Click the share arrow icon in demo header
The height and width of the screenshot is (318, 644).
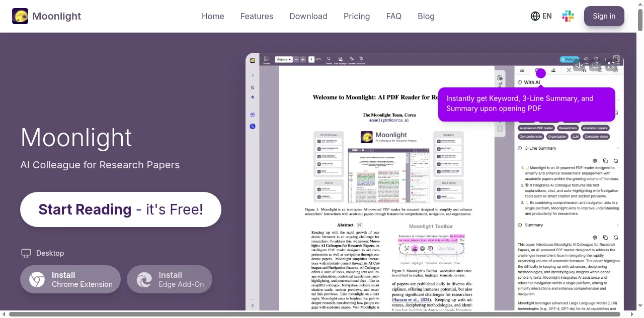point(586,59)
